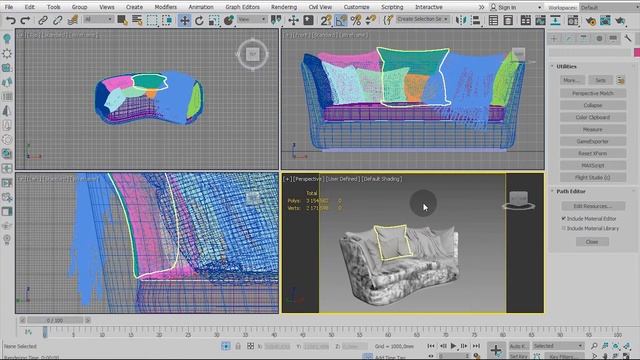
Task: Open the Animation menu
Action: point(201,7)
